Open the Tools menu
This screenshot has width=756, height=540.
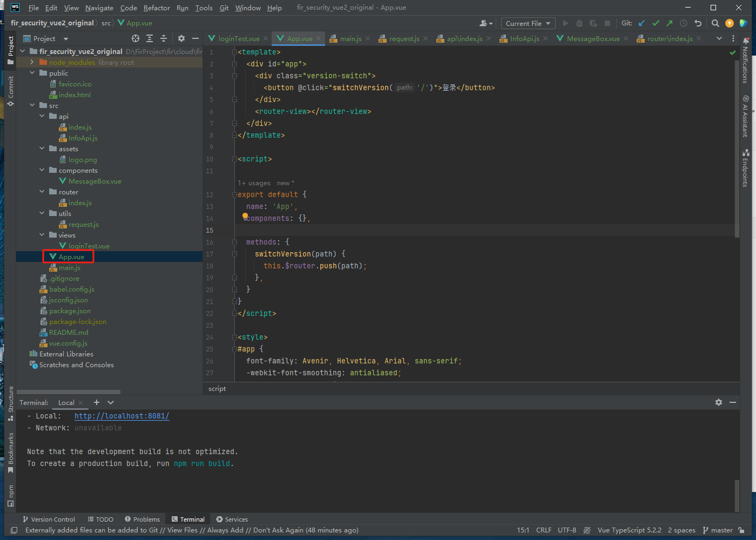click(204, 8)
